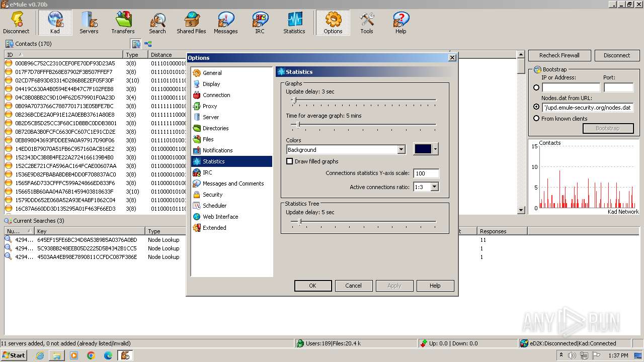Open the Search toolbar view
This screenshot has height=362, width=644.
pos(157,23)
